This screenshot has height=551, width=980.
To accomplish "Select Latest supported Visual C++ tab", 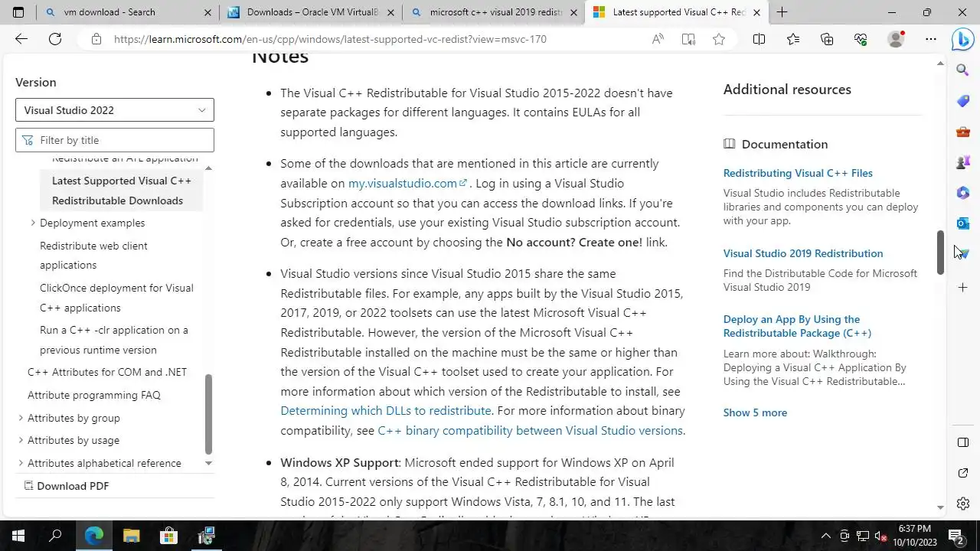I will click(x=677, y=12).
